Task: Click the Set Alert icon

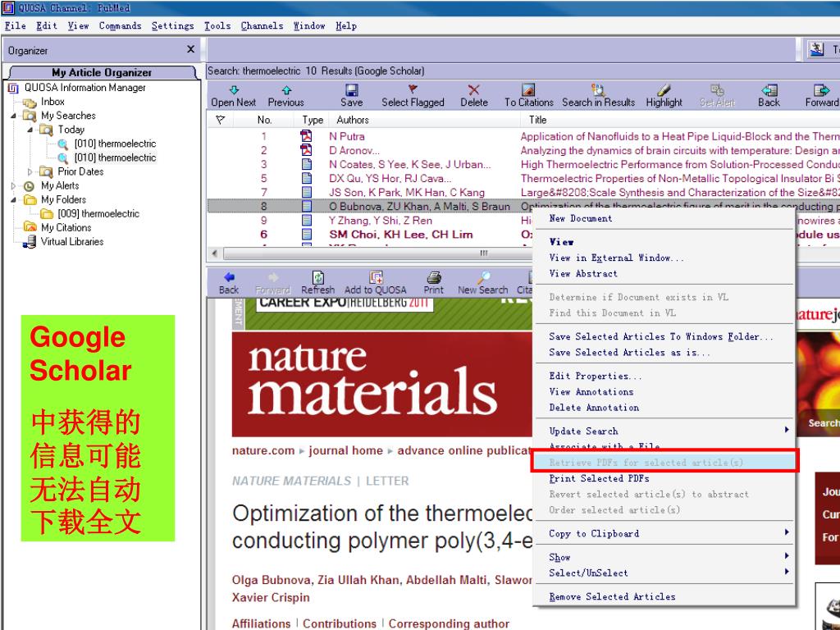Action: pyautogui.click(x=717, y=89)
